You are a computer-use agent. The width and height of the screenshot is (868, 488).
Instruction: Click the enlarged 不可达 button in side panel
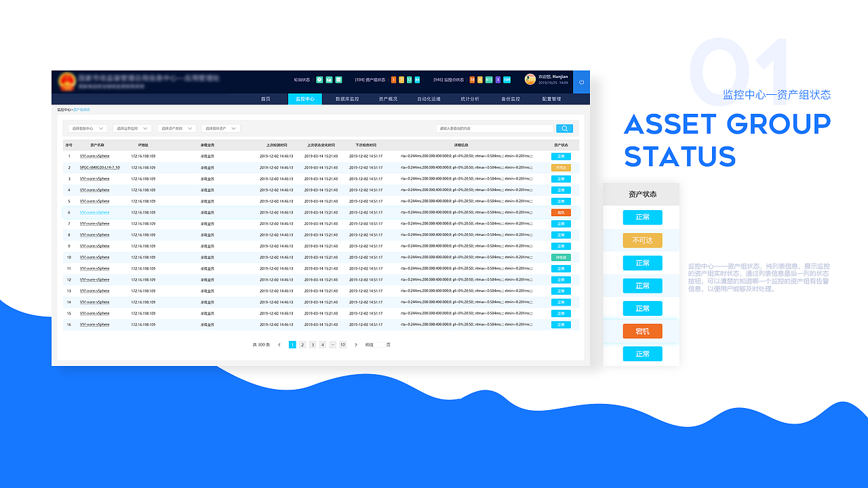pos(642,240)
